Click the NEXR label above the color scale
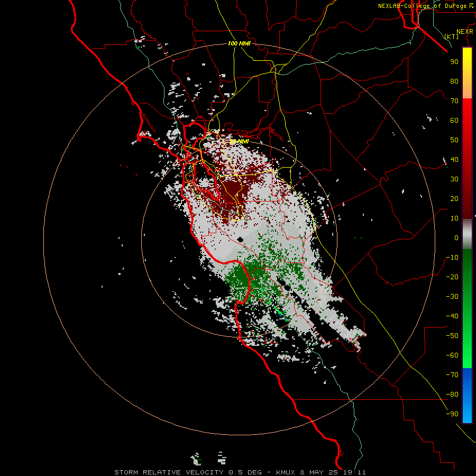Viewport: 476px width, 476px height. (x=465, y=32)
